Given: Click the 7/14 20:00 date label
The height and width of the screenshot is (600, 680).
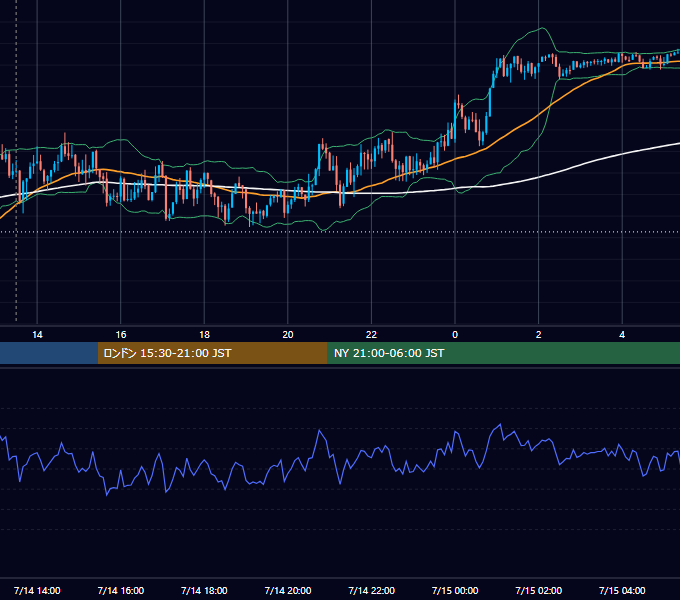Looking at the screenshot, I should pyautogui.click(x=288, y=590).
